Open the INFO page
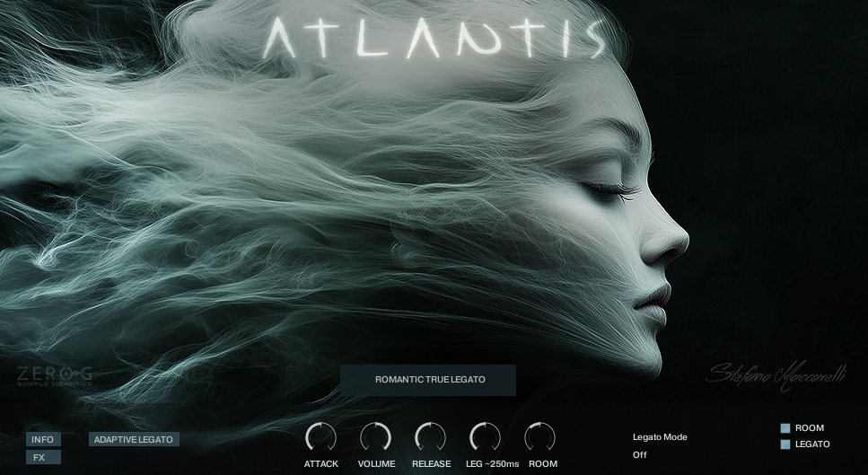This screenshot has width=868, height=475. pyautogui.click(x=43, y=439)
